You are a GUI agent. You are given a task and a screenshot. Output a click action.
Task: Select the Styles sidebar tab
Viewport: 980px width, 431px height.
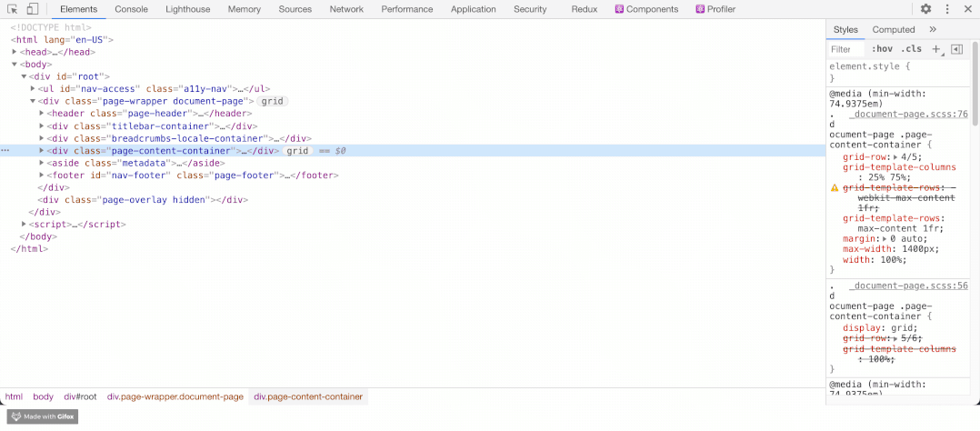click(845, 29)
